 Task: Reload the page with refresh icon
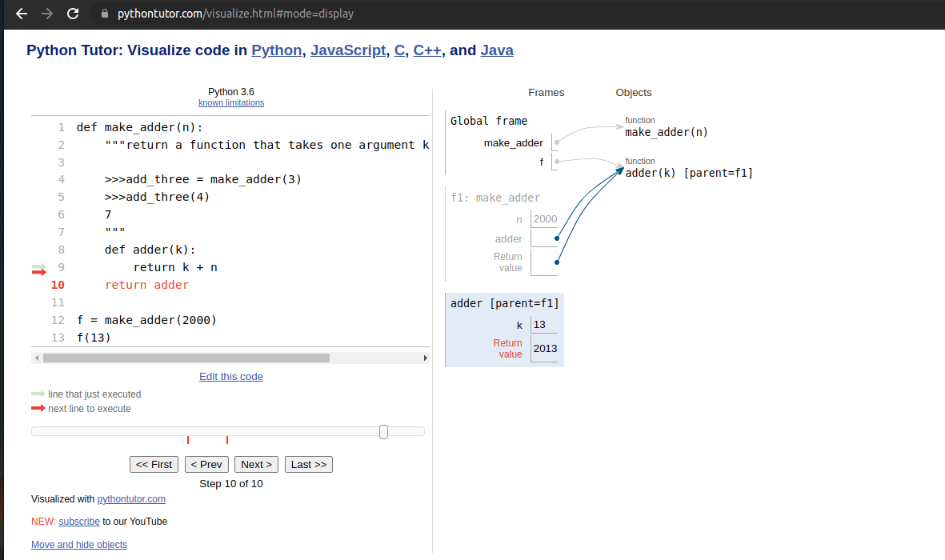[x=73, y=14]
